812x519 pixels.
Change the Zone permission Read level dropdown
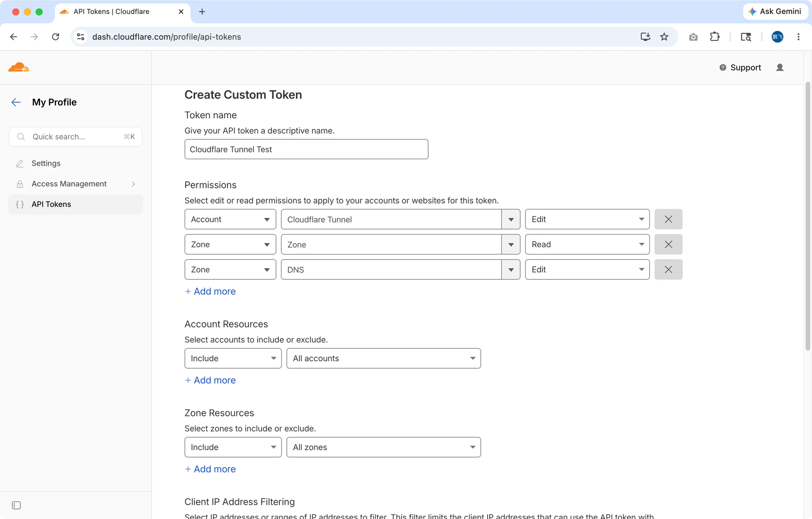click(x=587, y=244)
